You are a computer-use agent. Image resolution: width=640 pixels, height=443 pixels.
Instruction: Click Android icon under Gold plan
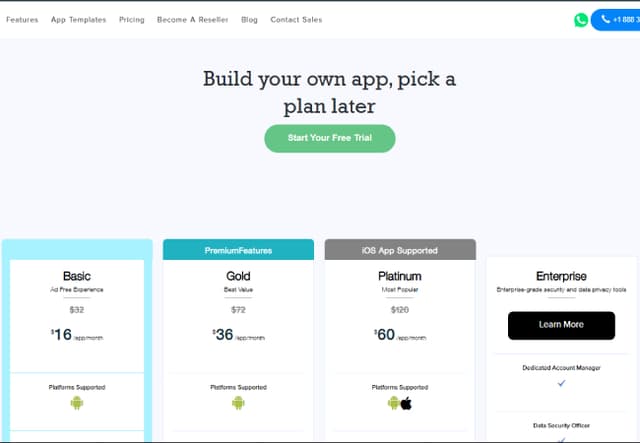pos(238,403)
